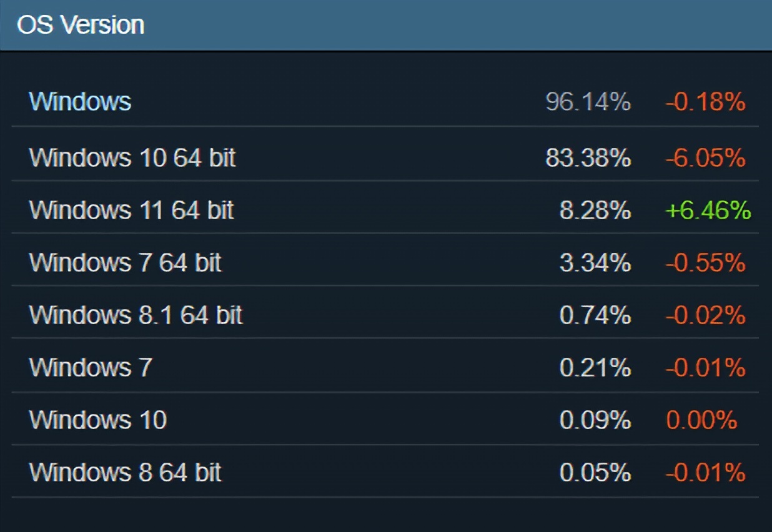Click the 3.34% share percentage
Image resolution: width=772 pixels, height=532 pixels.
(595, 264)
